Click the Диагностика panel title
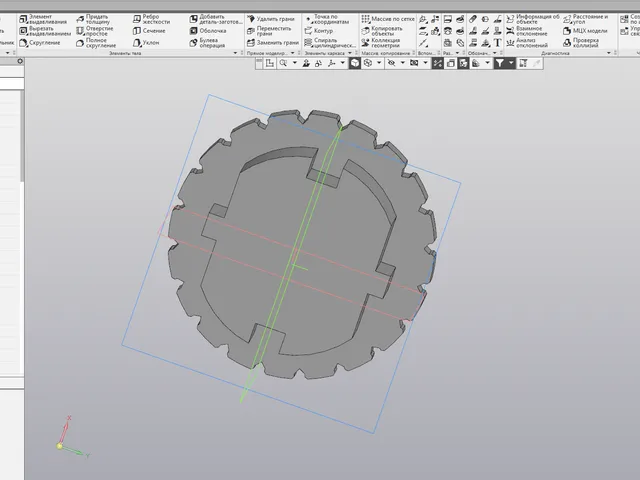Viewport: 640px width, 480px height. 555,53
